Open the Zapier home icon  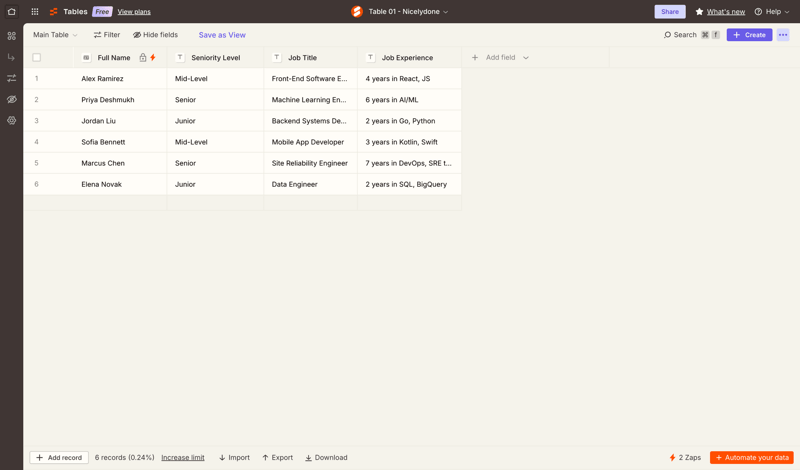11,11
